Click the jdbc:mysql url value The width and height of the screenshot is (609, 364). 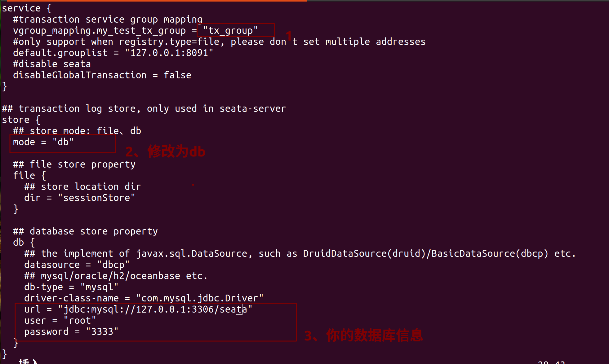155,309
